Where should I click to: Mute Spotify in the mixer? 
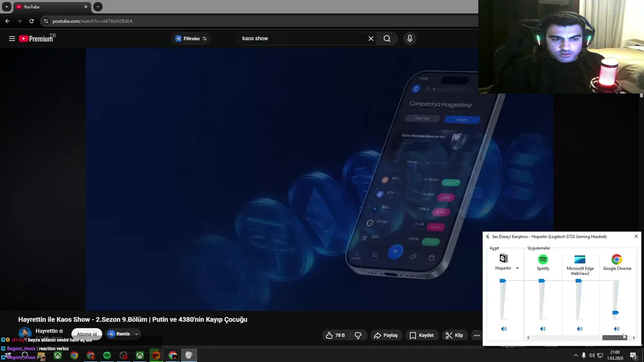(543, 329)
